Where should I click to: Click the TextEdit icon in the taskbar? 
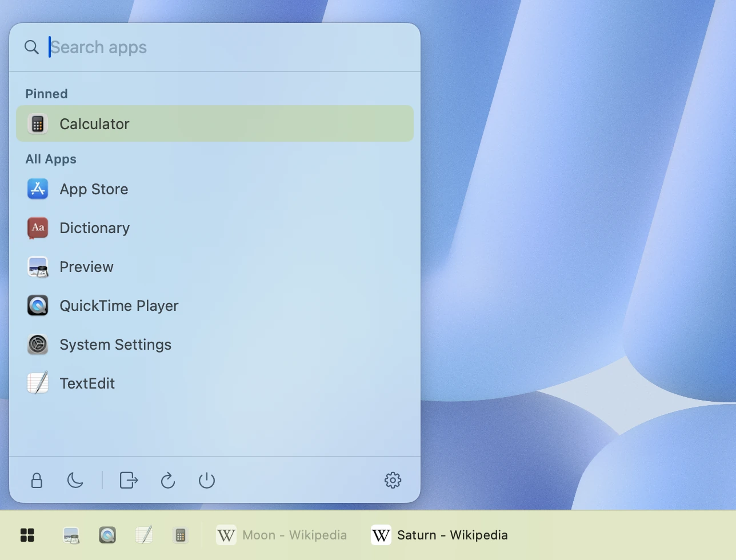(x=144, y=535)
